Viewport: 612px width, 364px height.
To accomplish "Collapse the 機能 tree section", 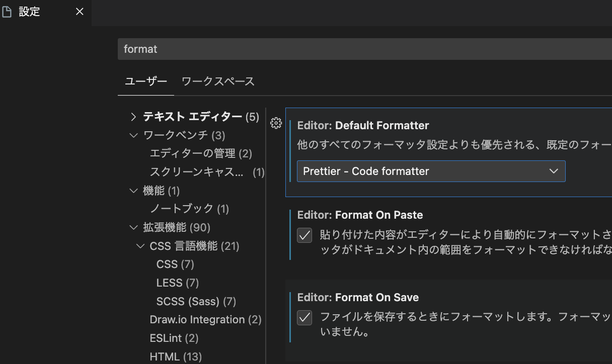I will tap(133, 191).
